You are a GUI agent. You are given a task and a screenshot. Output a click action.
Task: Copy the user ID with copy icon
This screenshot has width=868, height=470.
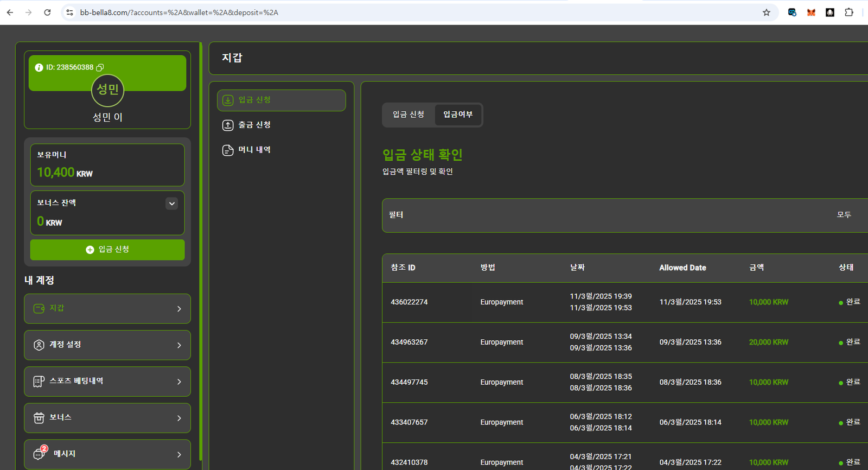pyautogui.click(x=100, y=67)
